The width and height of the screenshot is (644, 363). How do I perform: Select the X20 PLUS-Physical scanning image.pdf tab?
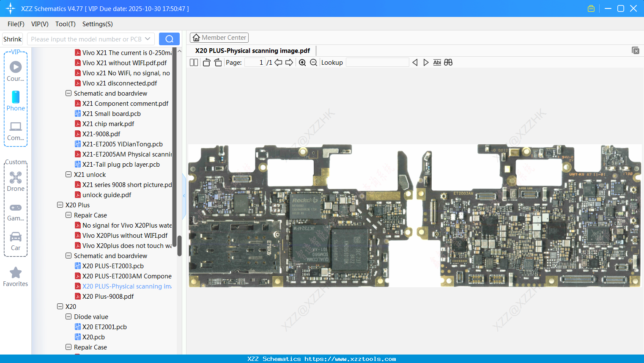(252, 51)
